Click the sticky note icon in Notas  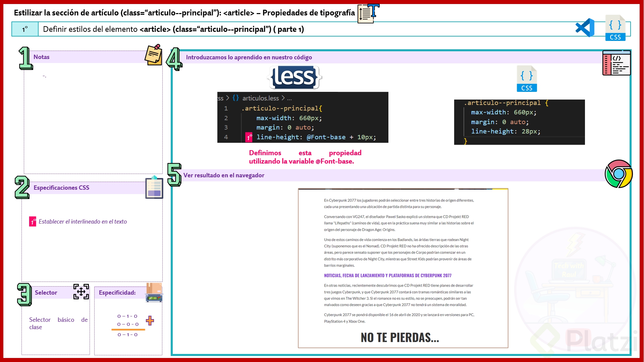(154, 55)
